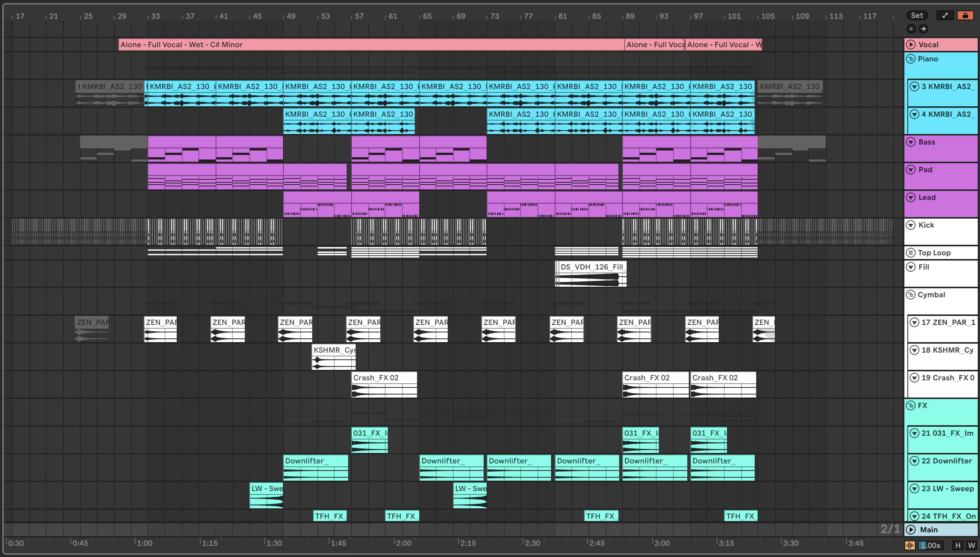Click 3:15 on the time ruler
Screen dimensions: 980x557
tap(726, 543)
